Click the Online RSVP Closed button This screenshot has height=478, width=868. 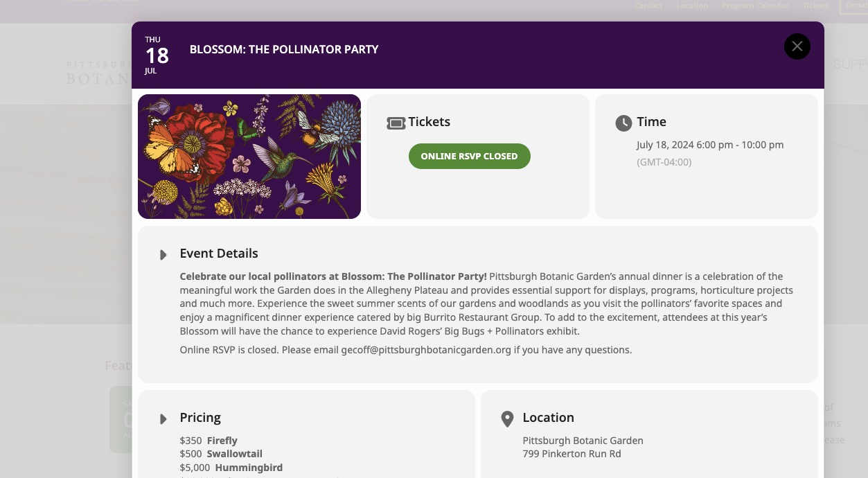pos(470,156)
